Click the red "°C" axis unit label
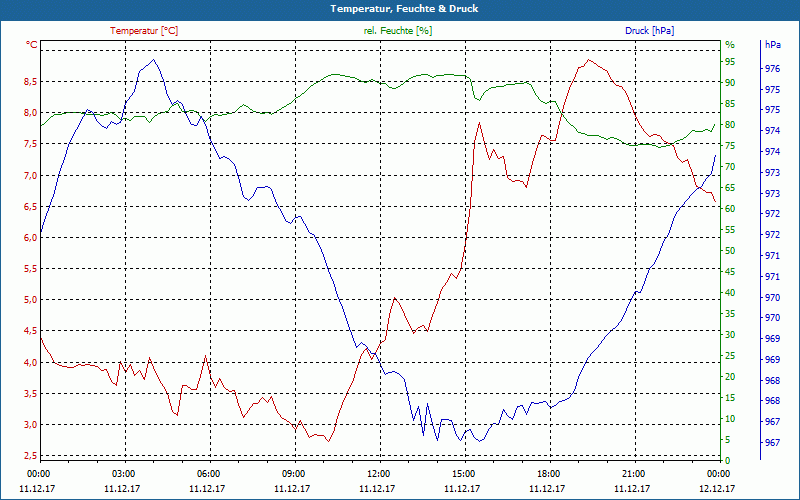 pos(32,45)
